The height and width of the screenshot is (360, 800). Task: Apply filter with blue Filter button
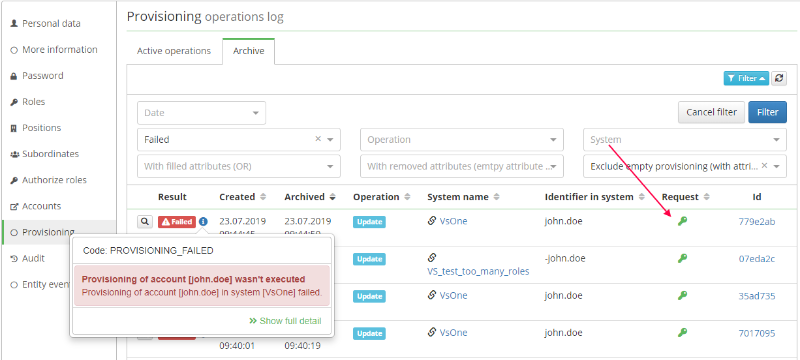767,112
